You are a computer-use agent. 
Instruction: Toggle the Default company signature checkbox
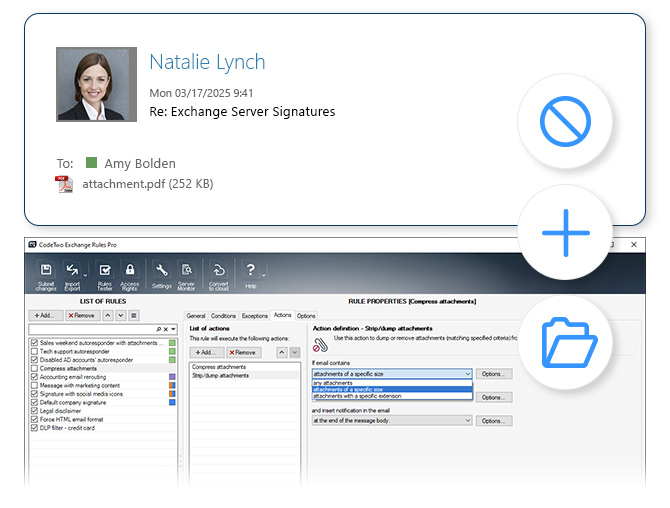point(35,402)
